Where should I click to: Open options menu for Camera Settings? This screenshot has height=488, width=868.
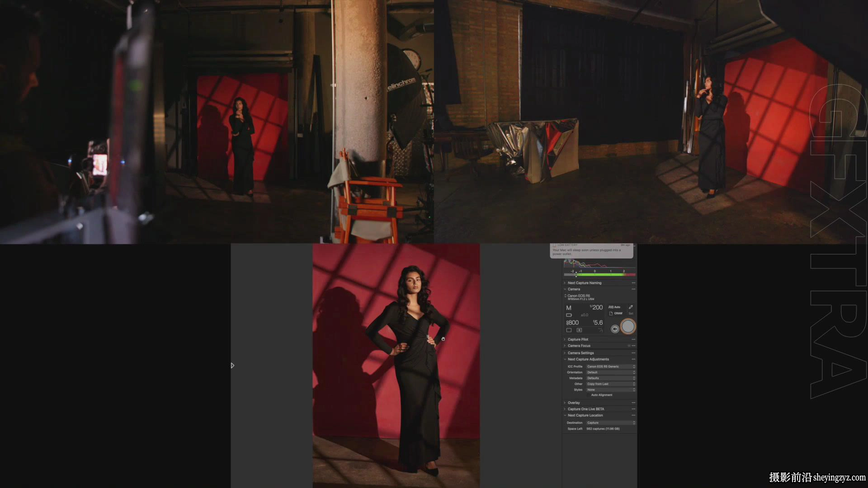click(633, 353)
